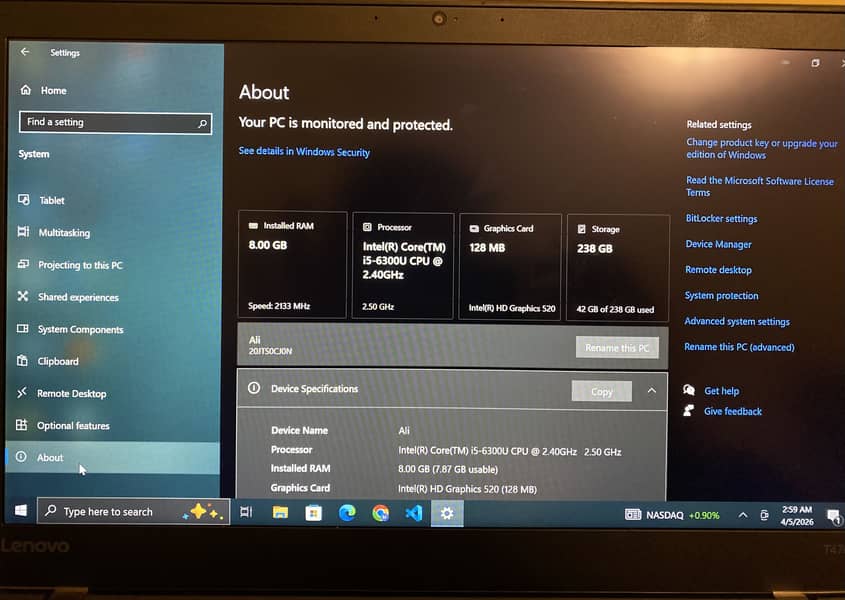Open Visual Studio Code from the taskbar

pyautogui.click(x=414, y=513)
